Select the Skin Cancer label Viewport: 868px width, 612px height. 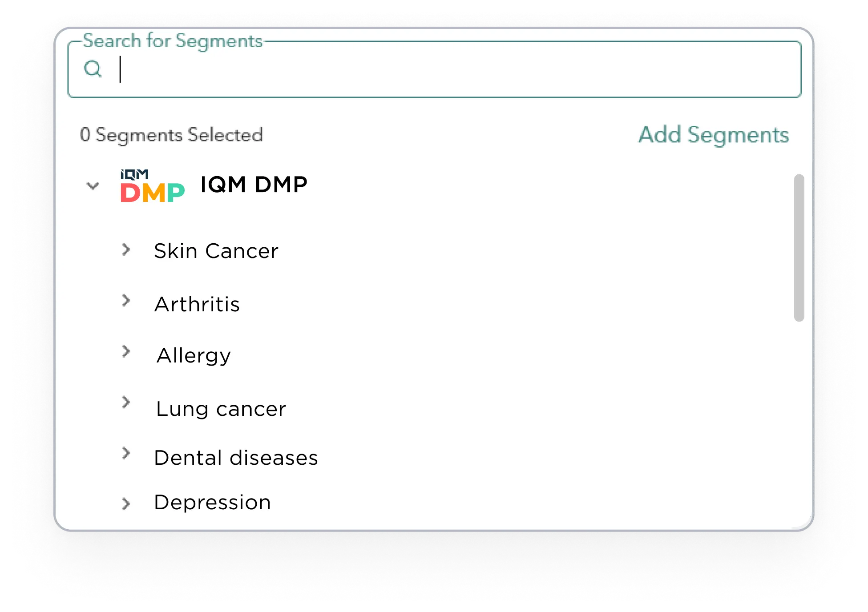point(216,251)
